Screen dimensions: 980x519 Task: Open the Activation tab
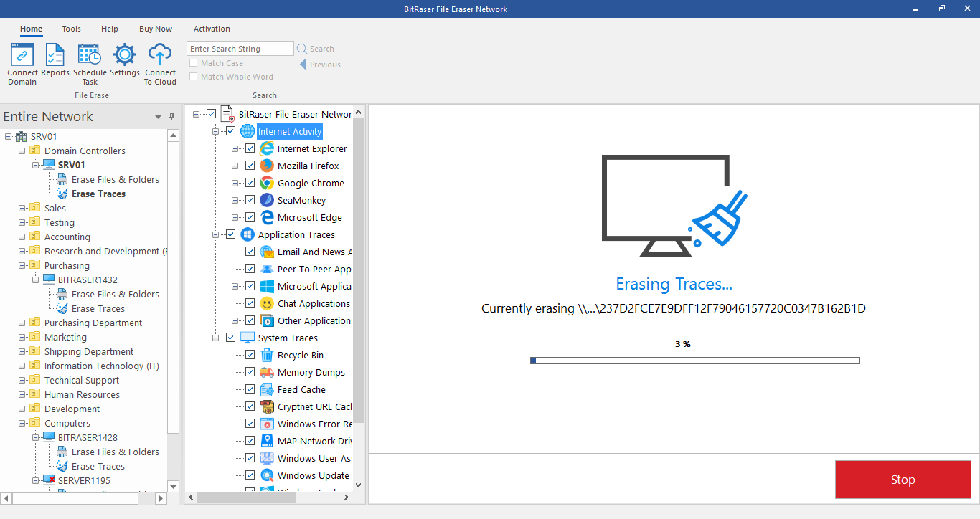click(212, 29)
